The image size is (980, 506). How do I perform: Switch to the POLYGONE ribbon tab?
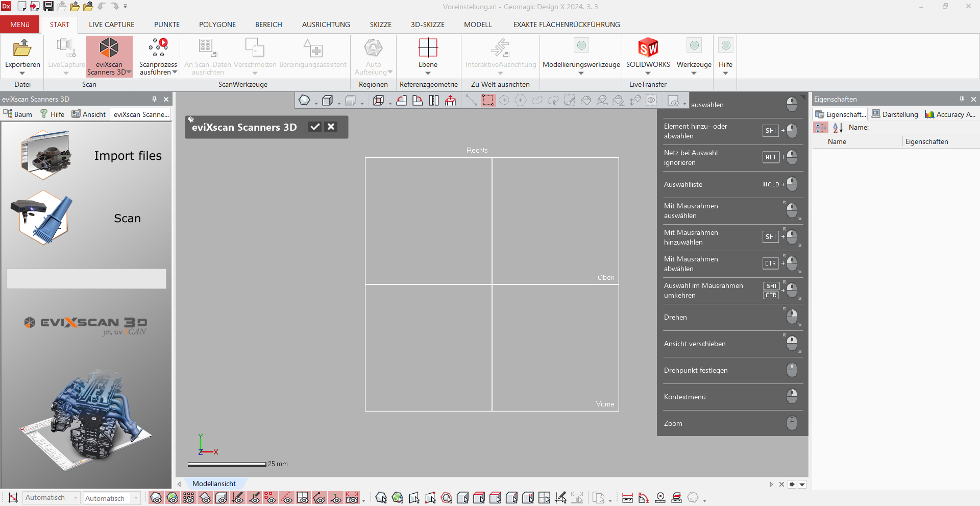coord(217,25)
